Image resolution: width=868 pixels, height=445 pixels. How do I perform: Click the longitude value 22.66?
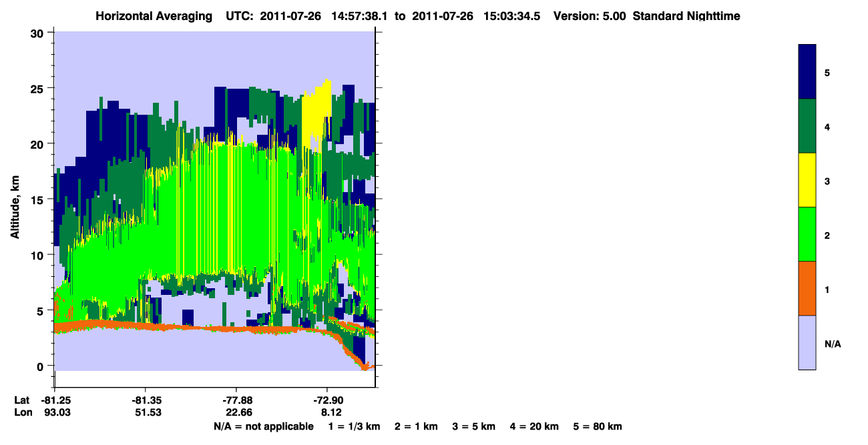pos(238,413)
